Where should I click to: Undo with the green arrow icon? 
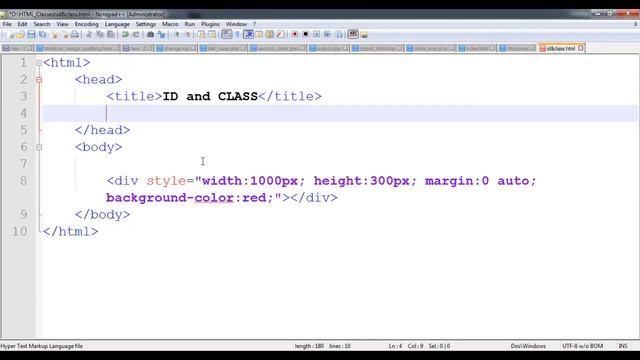click(x=125, y=35)
